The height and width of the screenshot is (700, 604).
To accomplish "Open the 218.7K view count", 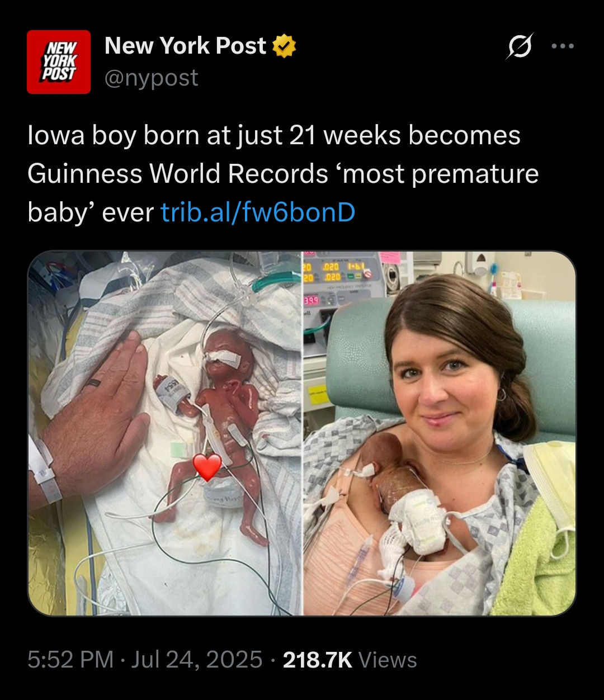I will tap(318, 660).
